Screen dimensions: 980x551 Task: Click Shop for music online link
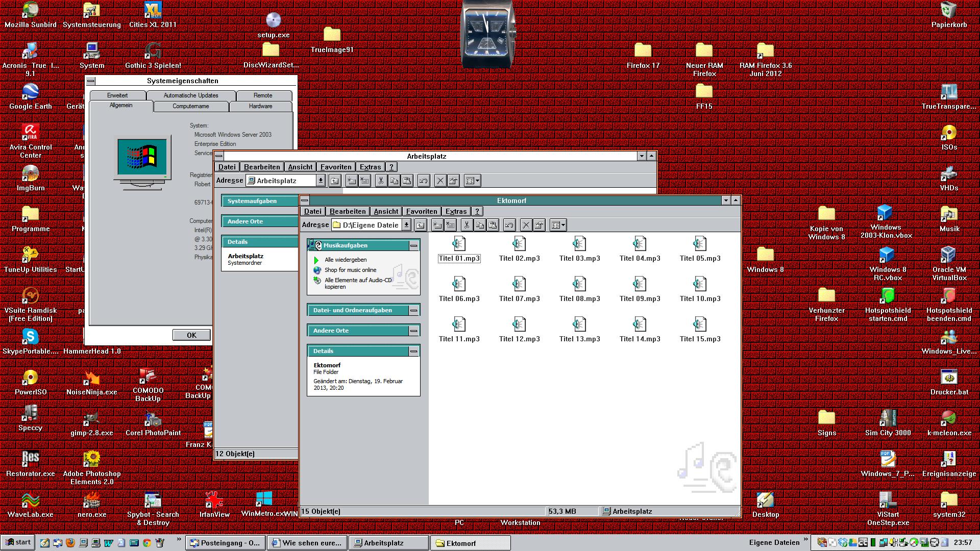tap(350, 270)
